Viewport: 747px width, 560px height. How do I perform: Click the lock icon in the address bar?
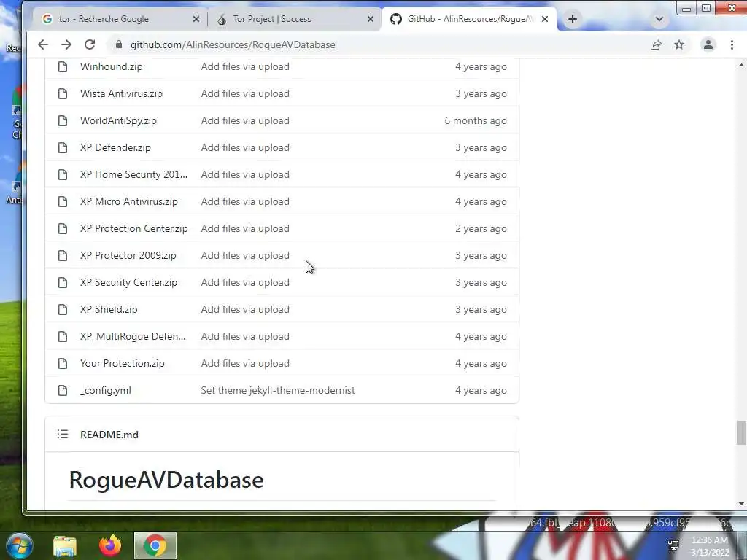tap(119, 44)
